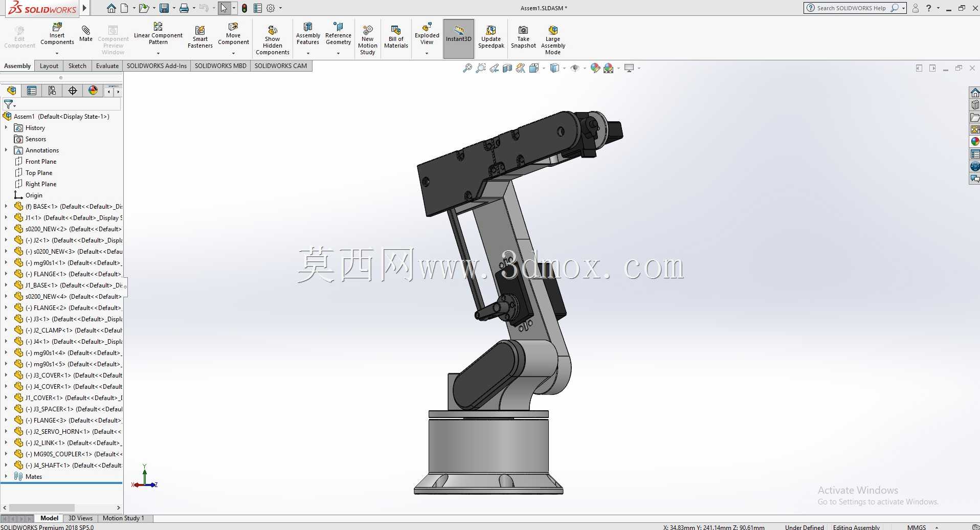
Task: Click the Save icon
Action: tap(164, 8)
